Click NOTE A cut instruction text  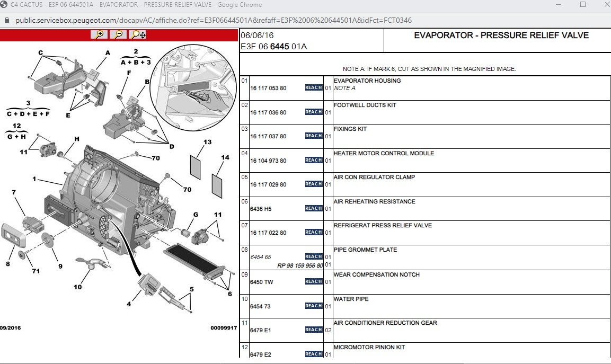(429, 69)
